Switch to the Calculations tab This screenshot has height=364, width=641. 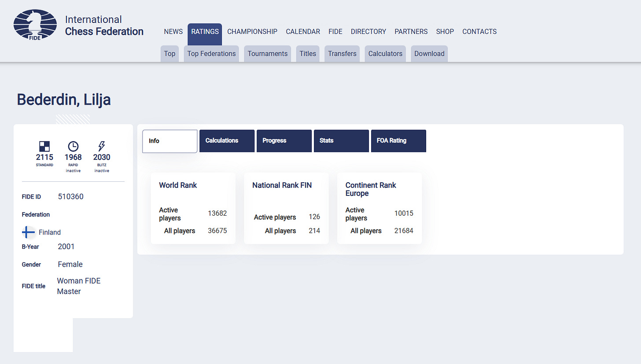pos(227,141)
